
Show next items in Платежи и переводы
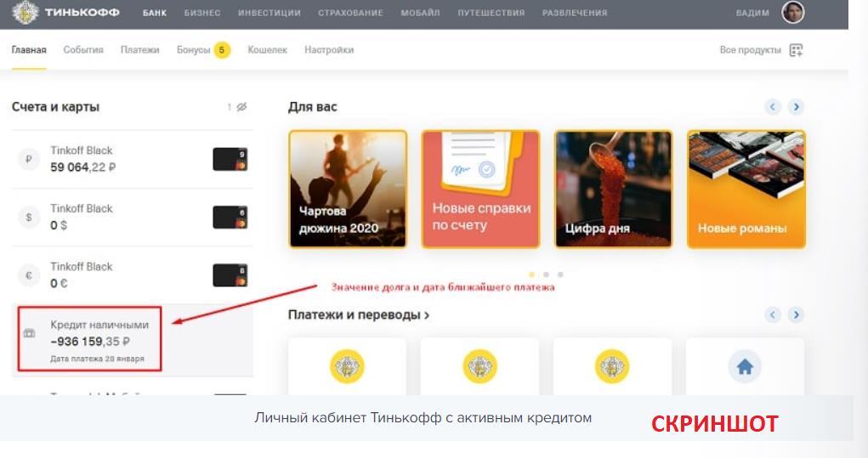pos(796,314)
